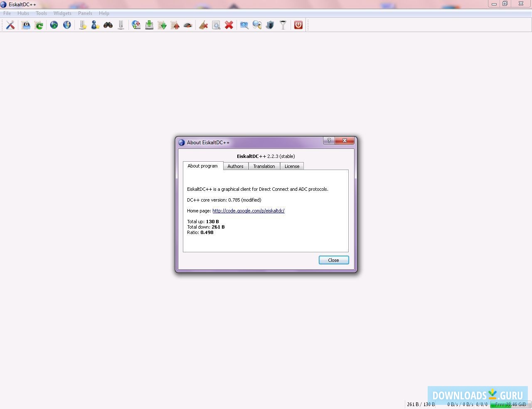
Task: Minimize the EiskaltDC++ main window
Action: pos(494,4)
